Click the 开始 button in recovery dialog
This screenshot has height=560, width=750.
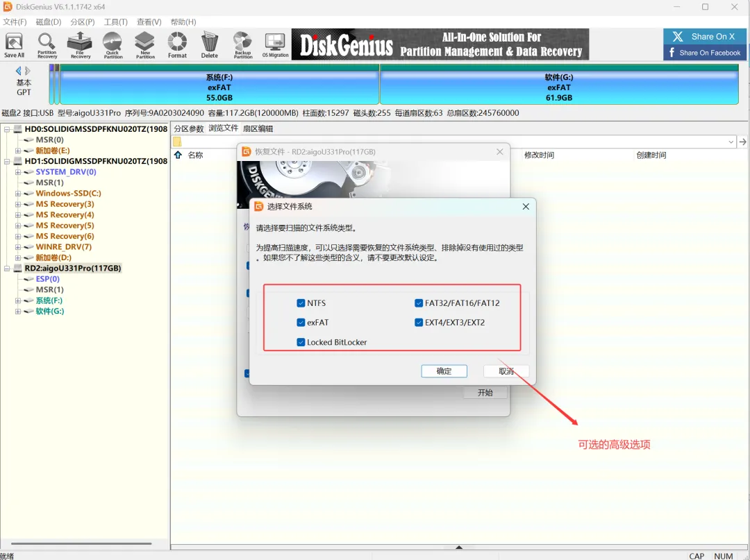pos(485,393)
